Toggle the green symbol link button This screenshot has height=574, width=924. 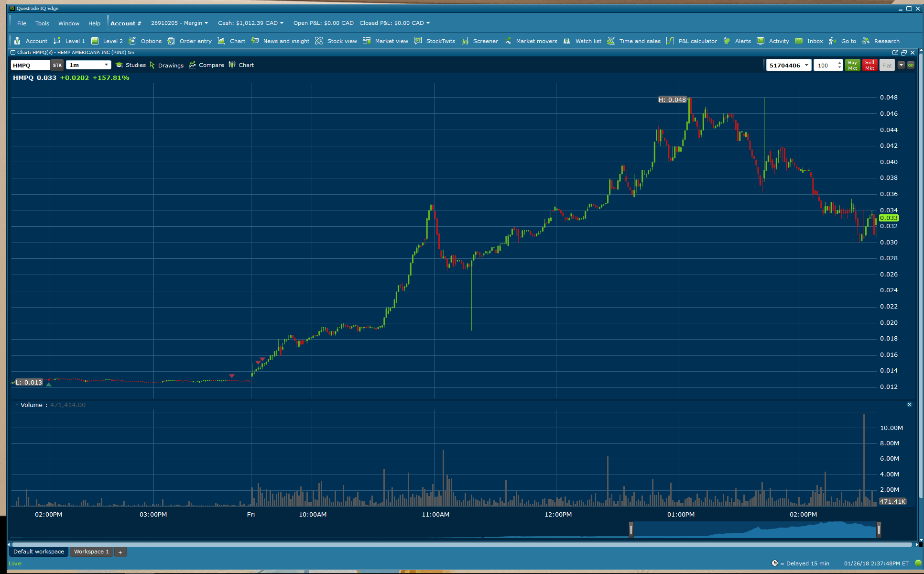click(911, 66)
